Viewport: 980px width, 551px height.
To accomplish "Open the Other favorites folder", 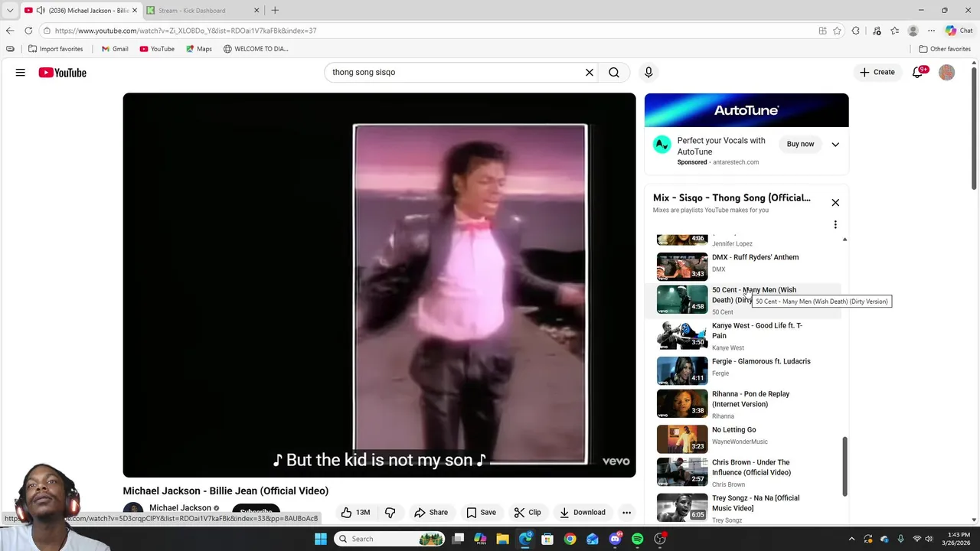I will click(945, 49).
